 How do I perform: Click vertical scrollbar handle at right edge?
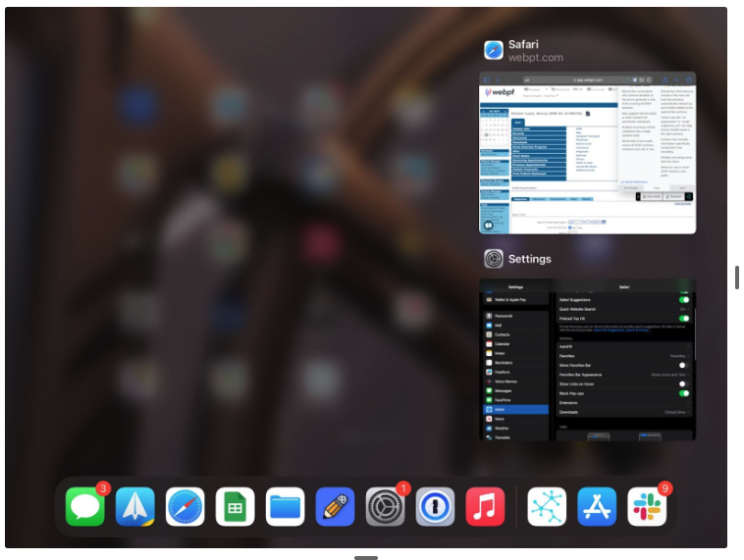[x=737, y=278]
